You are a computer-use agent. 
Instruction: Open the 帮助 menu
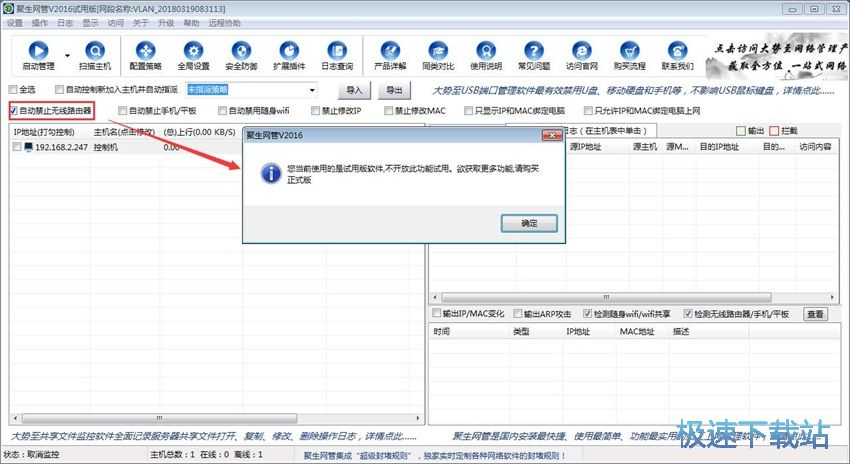click(x=191, y=23)
